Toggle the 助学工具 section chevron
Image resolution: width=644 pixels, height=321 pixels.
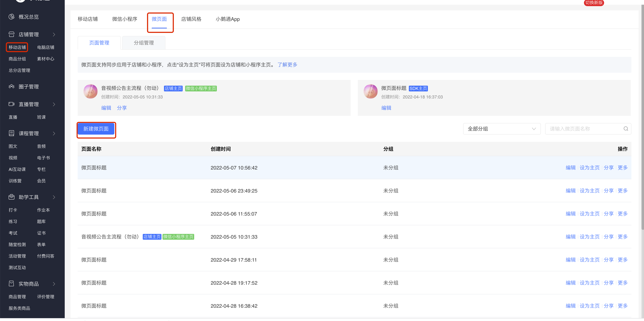54,197
